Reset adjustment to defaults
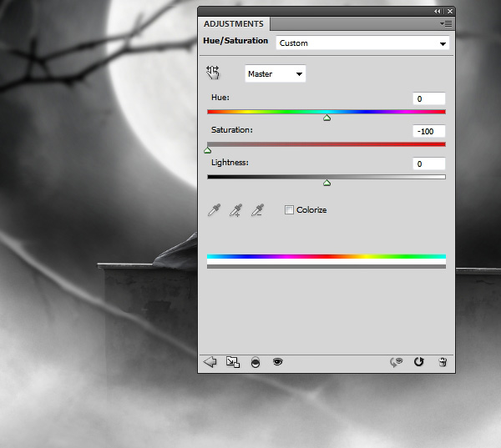Image resolution: width=501 pixels, height=448 pixels. coord(419,362)
